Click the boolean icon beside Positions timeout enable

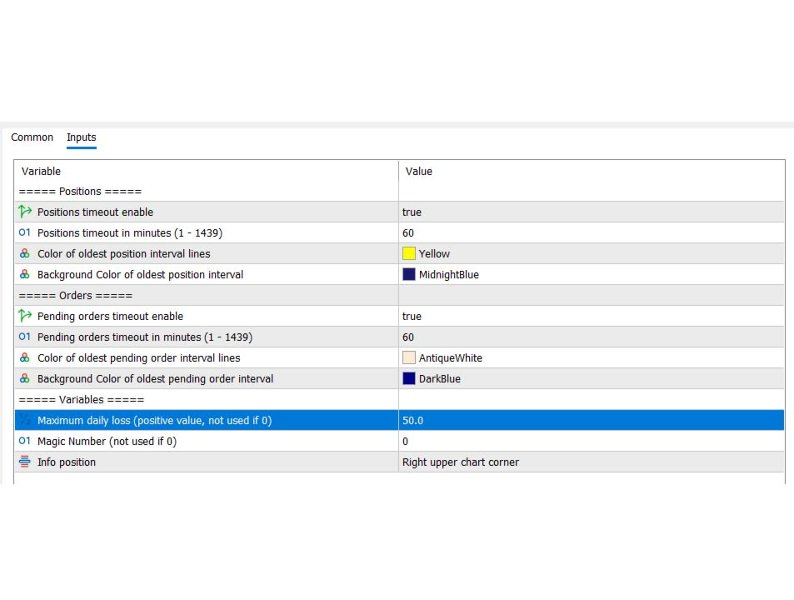tap(25, 212)
